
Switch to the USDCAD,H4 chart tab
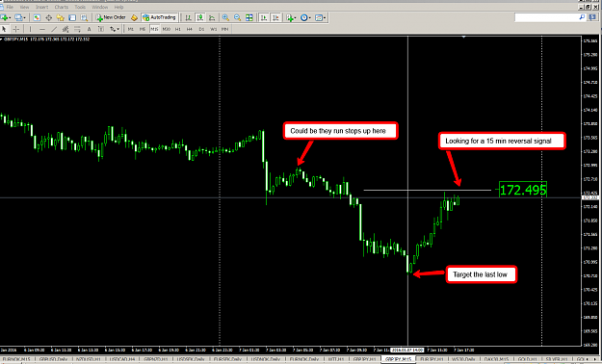tap(122, 360)
